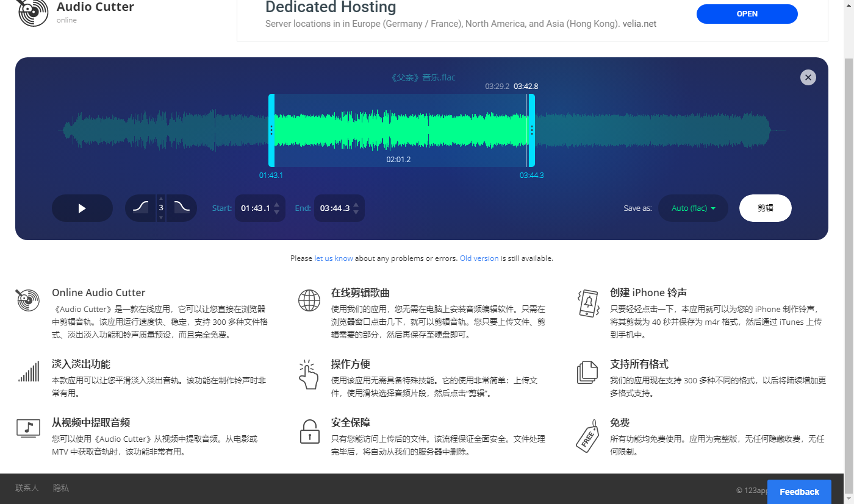Viewport: 854px width, 504px height.
Task: Click the Dedicated Hosting ad headline
Action: [331, 8]
